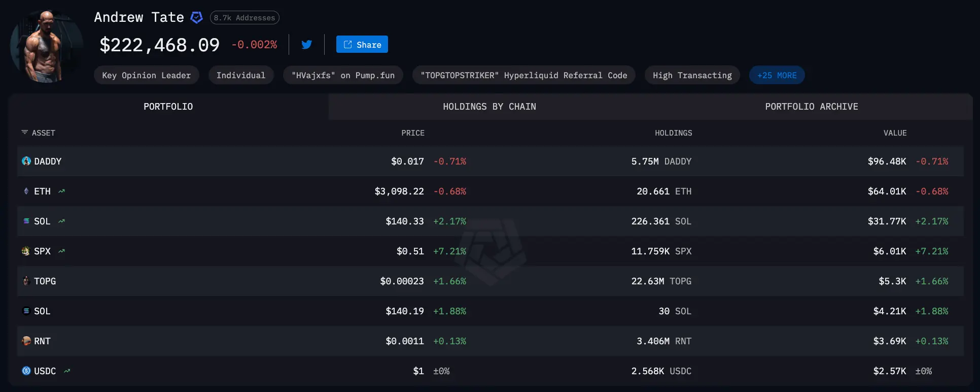The width and height of the screenshot is (980, 392).
Task: Click the RNT token icon
Action: point(26,341)
